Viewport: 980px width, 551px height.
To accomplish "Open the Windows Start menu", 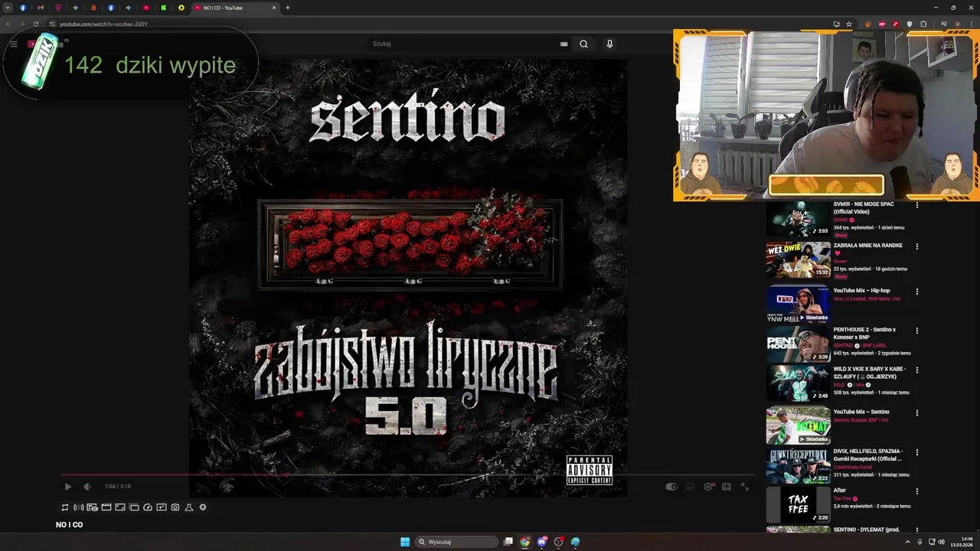I will pyautogui.click(x=405, y=542).
